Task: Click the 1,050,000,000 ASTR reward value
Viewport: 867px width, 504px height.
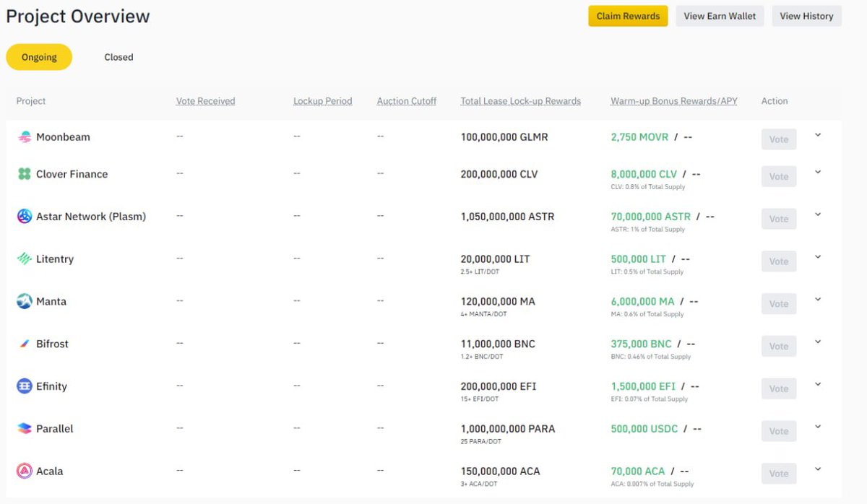Action: tap(508, 217)
